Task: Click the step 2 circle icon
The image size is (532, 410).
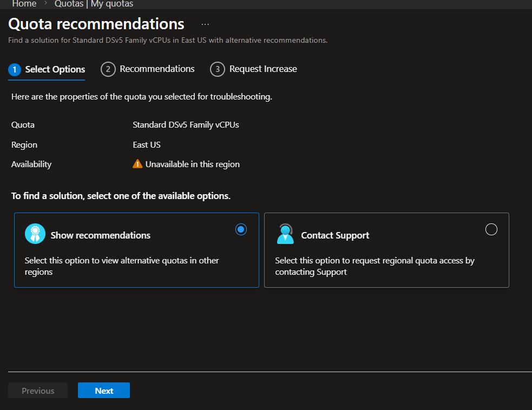Action: click(x=108, y=69)
